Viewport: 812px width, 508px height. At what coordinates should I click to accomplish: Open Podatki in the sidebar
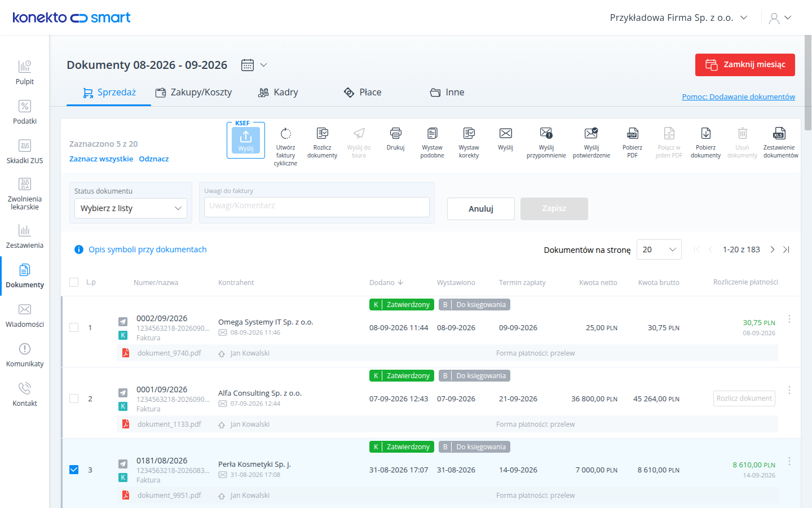coord(25,112)
